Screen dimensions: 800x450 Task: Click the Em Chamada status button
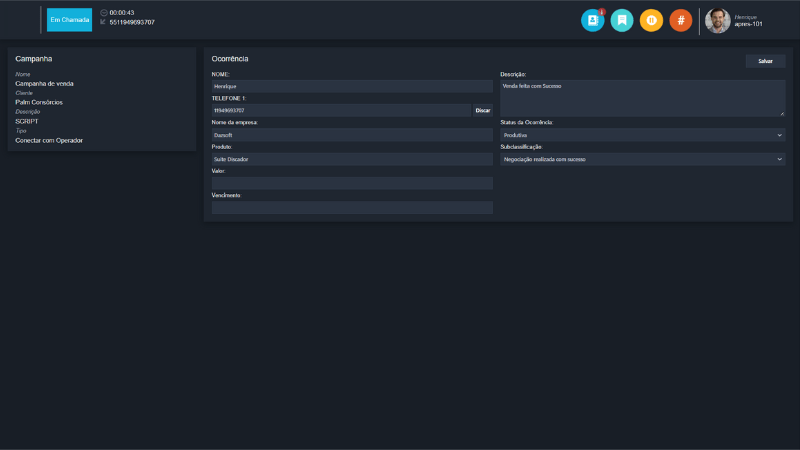70,20
